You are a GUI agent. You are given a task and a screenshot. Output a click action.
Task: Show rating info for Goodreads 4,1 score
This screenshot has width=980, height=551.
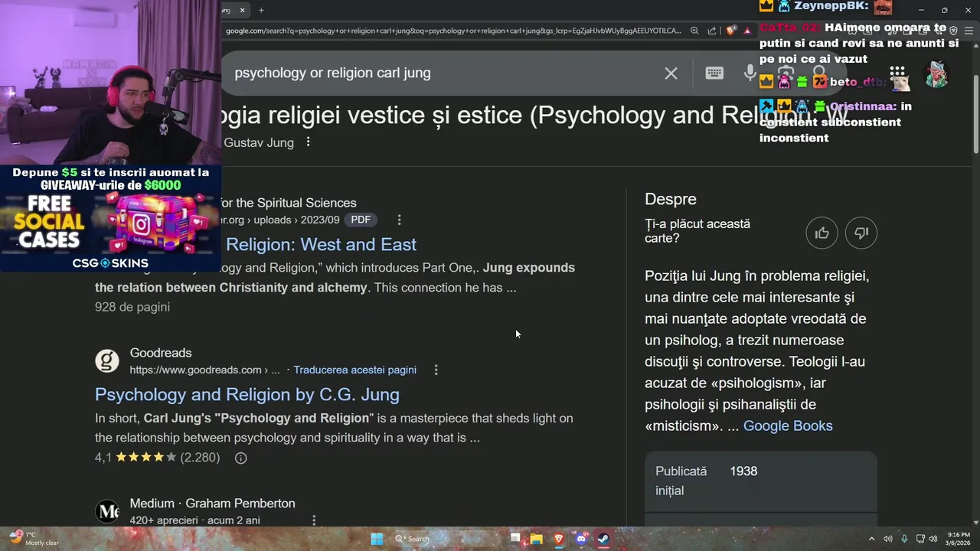240,458
